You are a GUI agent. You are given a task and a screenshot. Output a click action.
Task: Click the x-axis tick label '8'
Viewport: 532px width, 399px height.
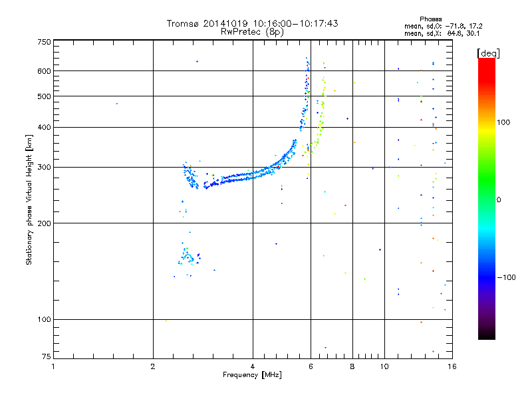pyautogui.click(x=352, y=366)
